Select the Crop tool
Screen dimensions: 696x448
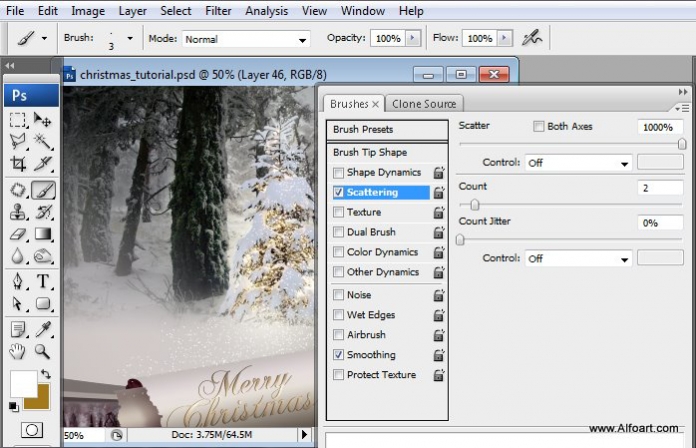tap(18, 164)
